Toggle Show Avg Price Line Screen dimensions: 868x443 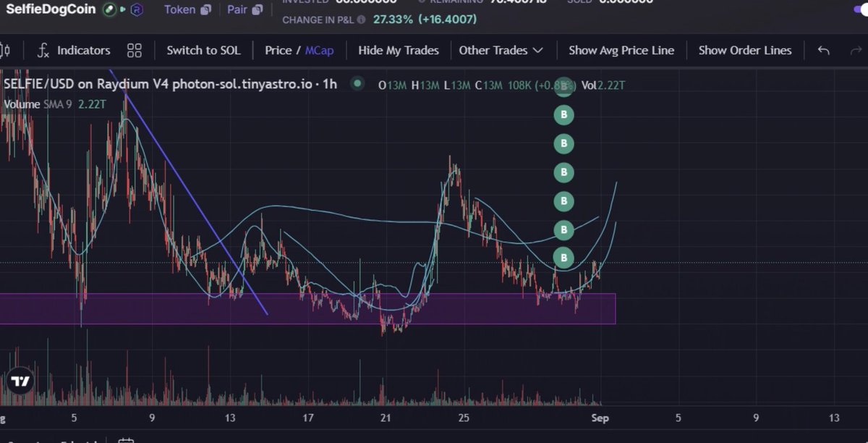[x=621, y=51]
